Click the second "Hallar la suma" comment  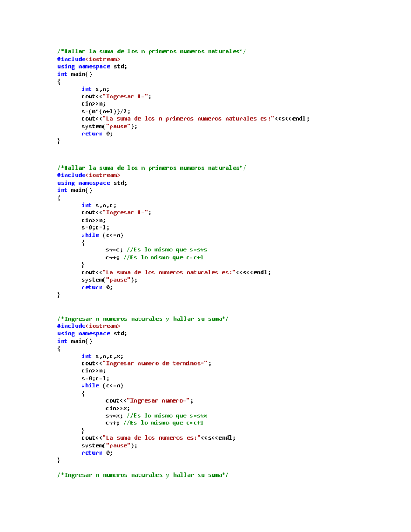click(x=151, y=168)
